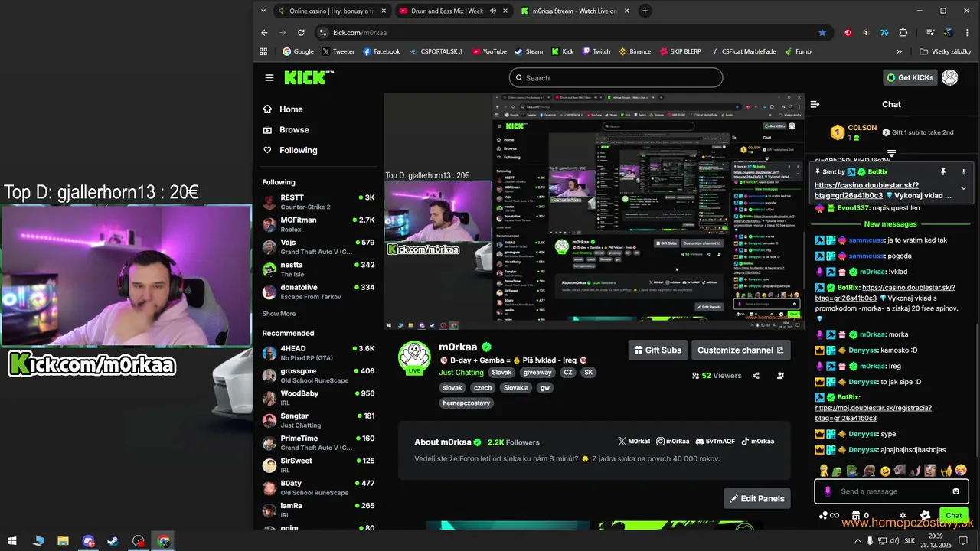
Task: Open the YouTube bookmark
Action: (488, 52)
